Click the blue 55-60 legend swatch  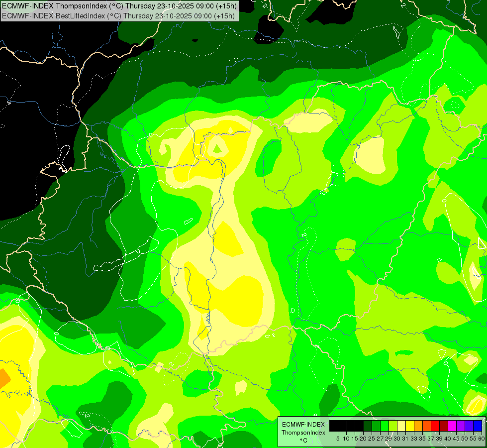[478, 426]
